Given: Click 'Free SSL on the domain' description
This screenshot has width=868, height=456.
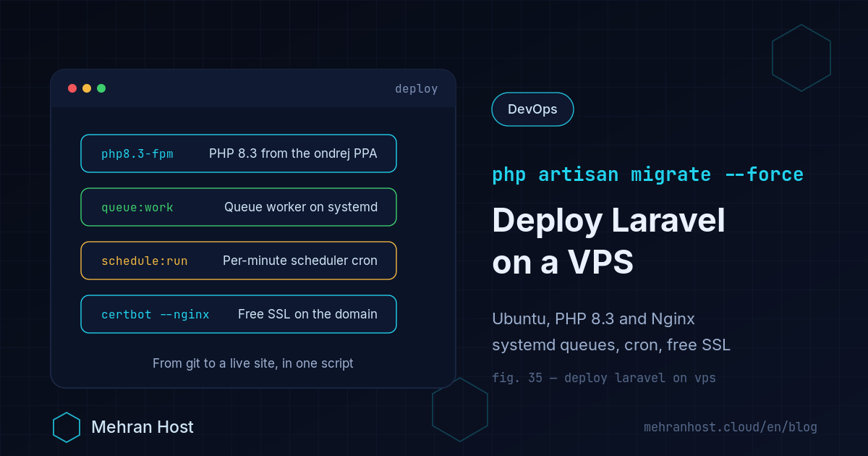Looking at the screenshot, I should (307, 314).
